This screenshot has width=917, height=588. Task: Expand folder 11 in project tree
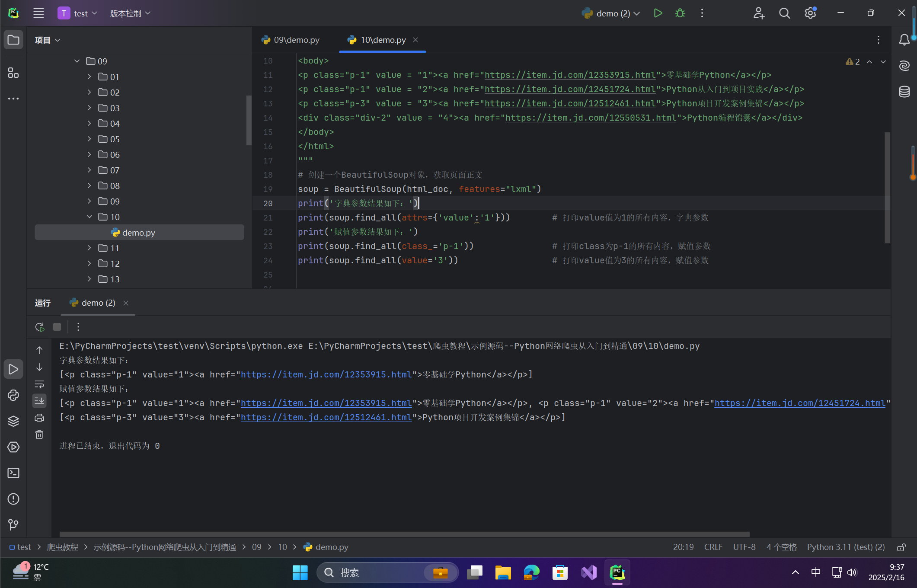coord(89,248)
